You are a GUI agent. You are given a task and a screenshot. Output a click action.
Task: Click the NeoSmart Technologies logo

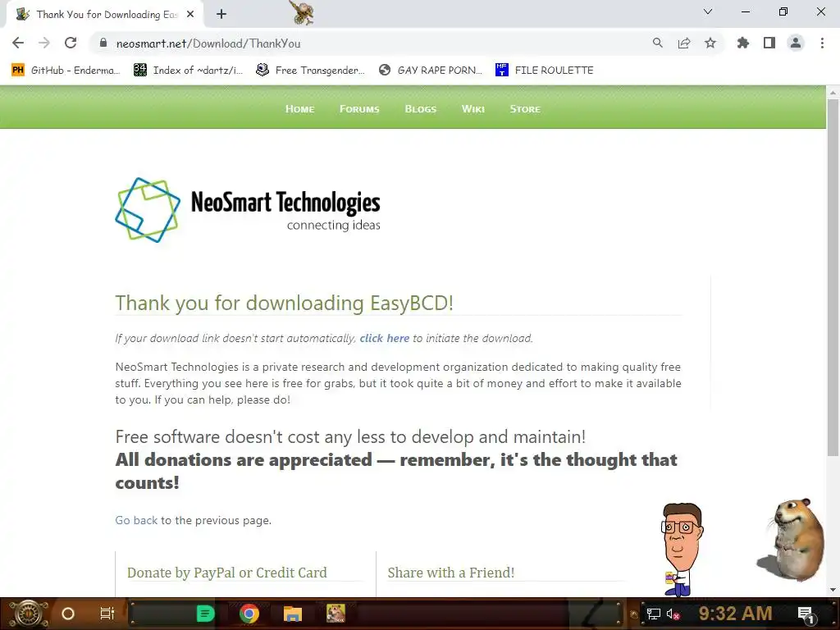tap(248, 210)
